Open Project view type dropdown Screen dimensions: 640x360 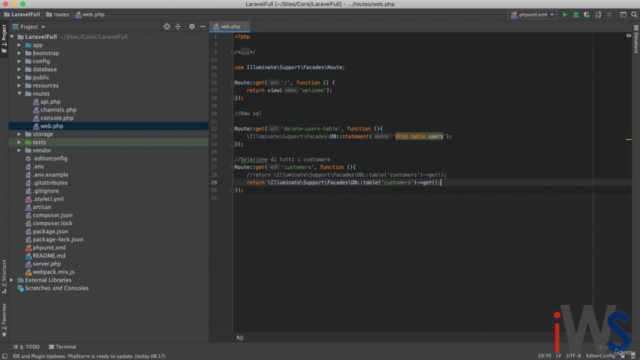click(29, 27)
